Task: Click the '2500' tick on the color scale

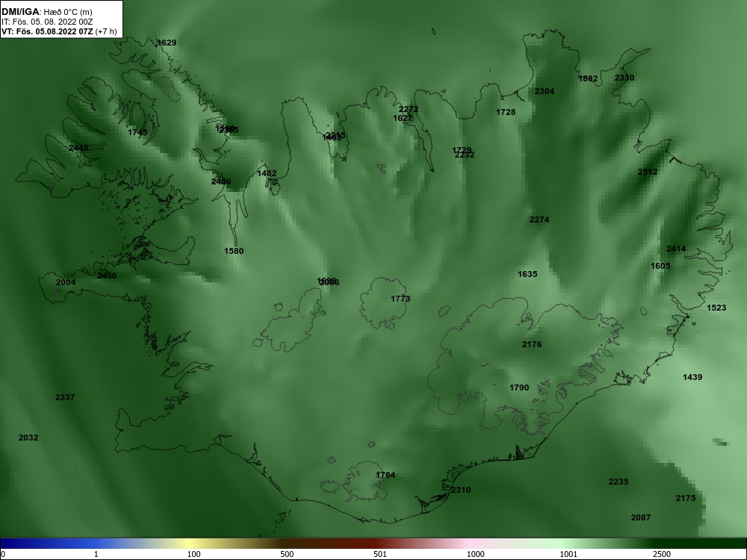Action: click(662, 554)
